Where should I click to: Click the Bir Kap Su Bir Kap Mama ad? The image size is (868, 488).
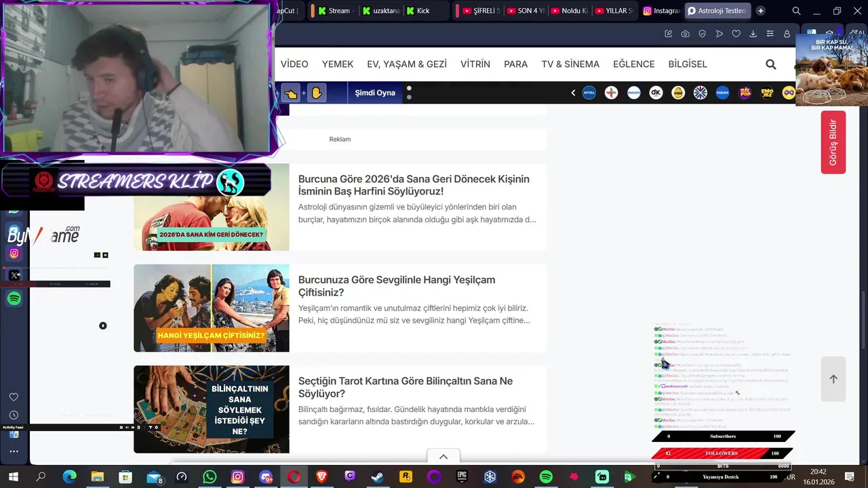click(x=831, y=70)
